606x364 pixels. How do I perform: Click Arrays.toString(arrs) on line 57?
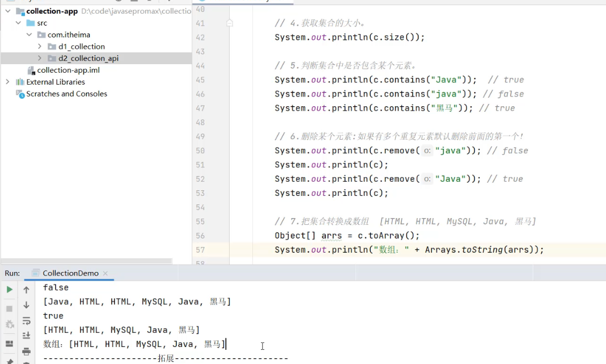coord(479,250)
